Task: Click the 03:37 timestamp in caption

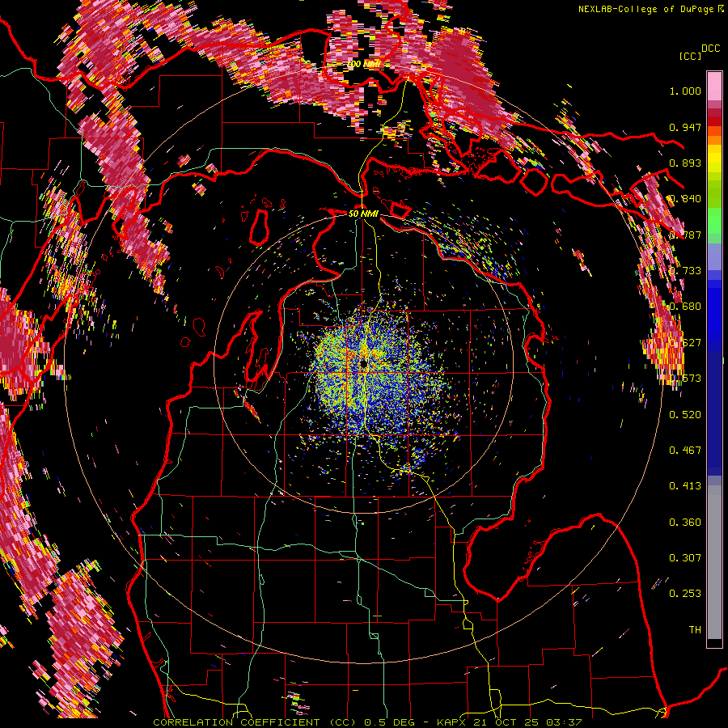Action: (564, 722)
